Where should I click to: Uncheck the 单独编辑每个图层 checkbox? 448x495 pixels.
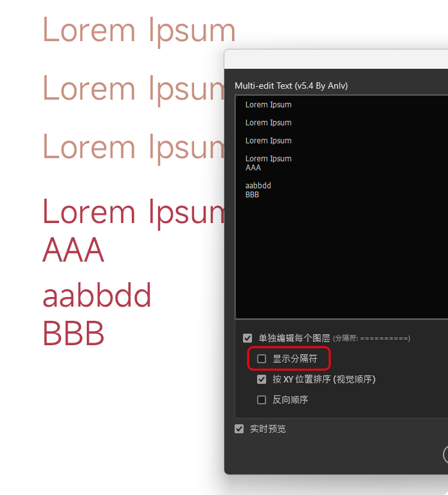coord(247,338)
